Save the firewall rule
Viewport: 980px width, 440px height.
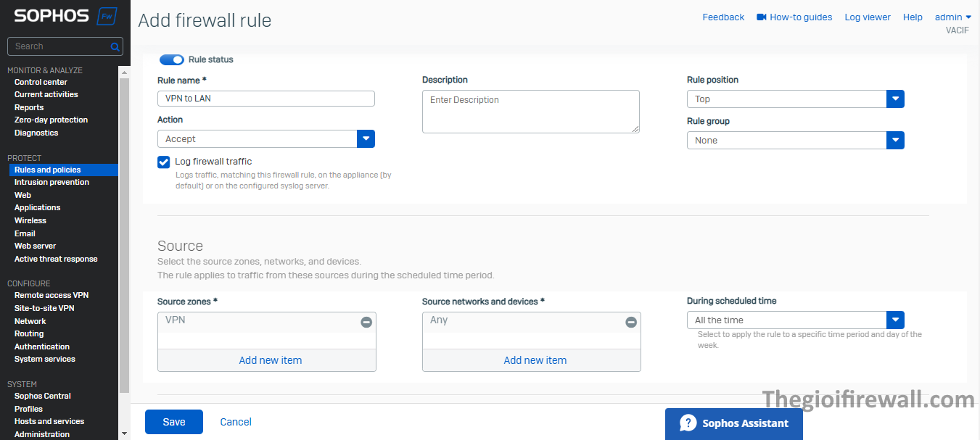click(174, 422)
